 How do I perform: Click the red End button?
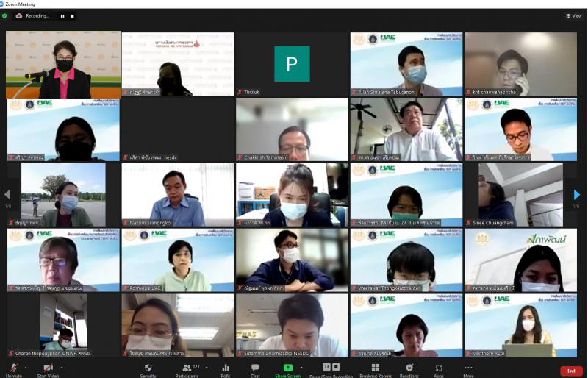coord(571,371)
